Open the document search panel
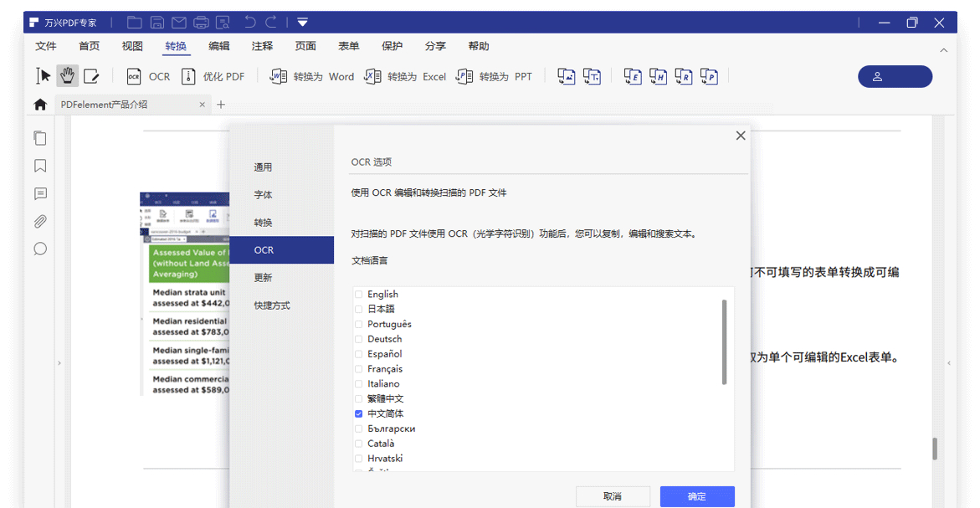This screenshot has height=508, width=980. [40, 249]
